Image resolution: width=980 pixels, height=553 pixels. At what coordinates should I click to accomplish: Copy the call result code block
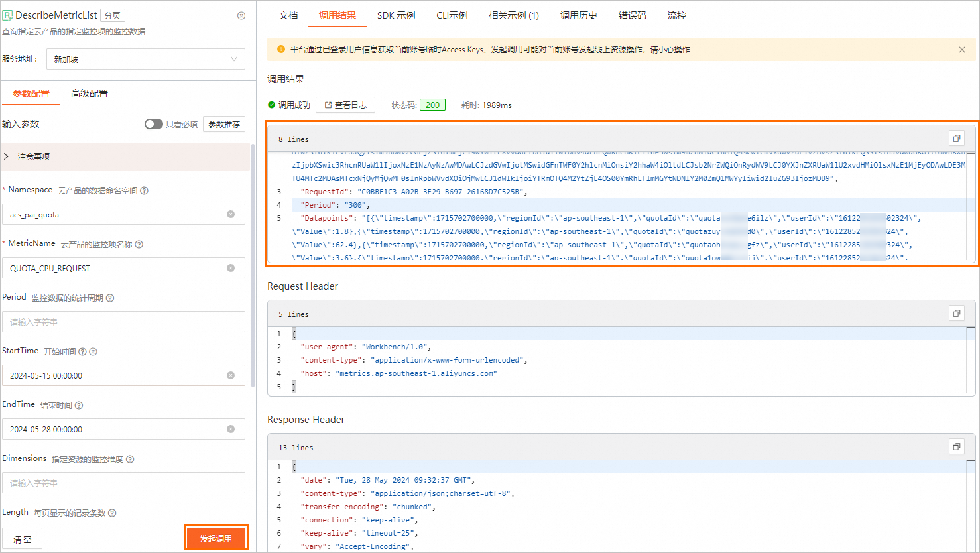point(957,138)
